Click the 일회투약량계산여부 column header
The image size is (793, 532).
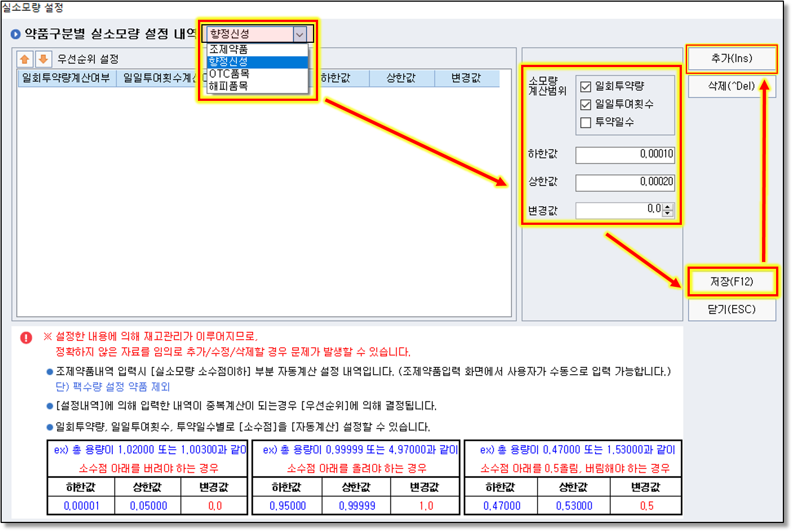(x=67, y=78)
